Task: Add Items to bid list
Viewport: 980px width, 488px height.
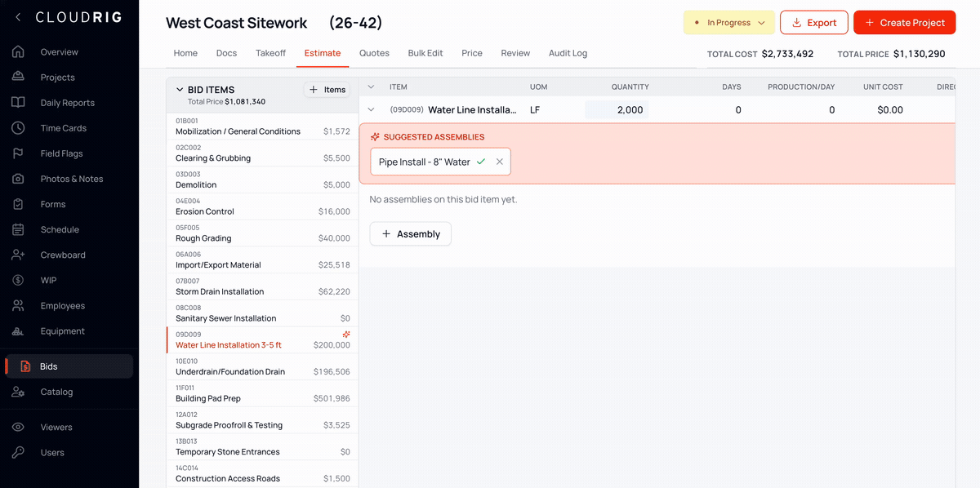Action: pyautogui.click(x=327, y=90)
